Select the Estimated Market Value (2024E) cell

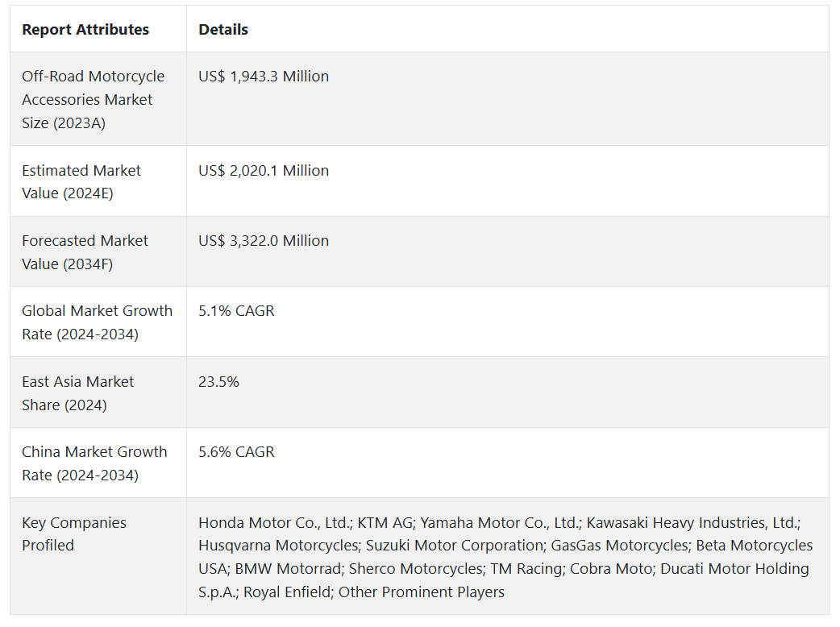pyautogui.click(x=81, y=181)
